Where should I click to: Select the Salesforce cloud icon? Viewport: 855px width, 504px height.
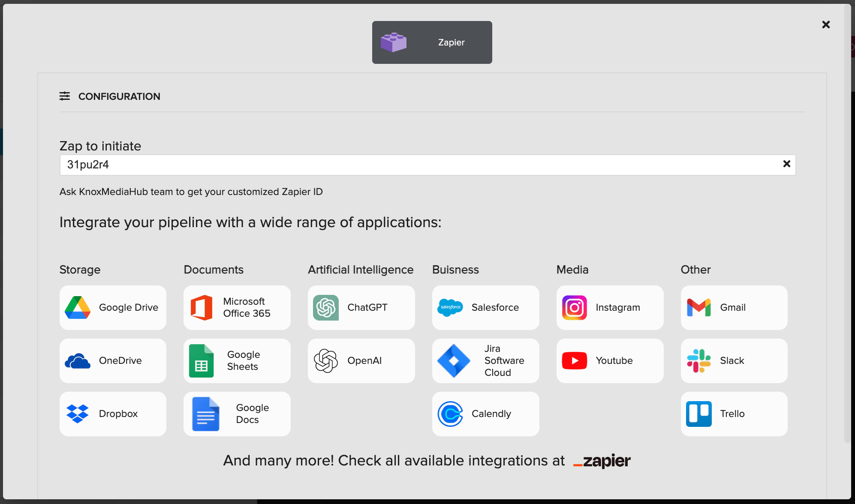(450, 308)
